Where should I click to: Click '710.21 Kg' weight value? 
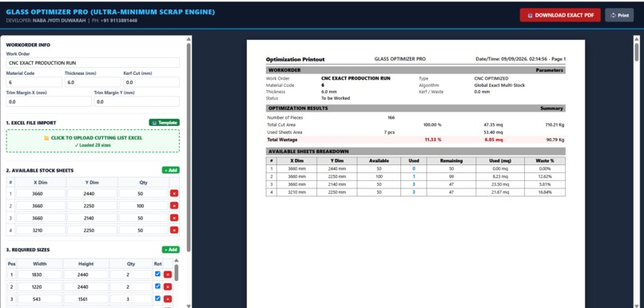555,124
